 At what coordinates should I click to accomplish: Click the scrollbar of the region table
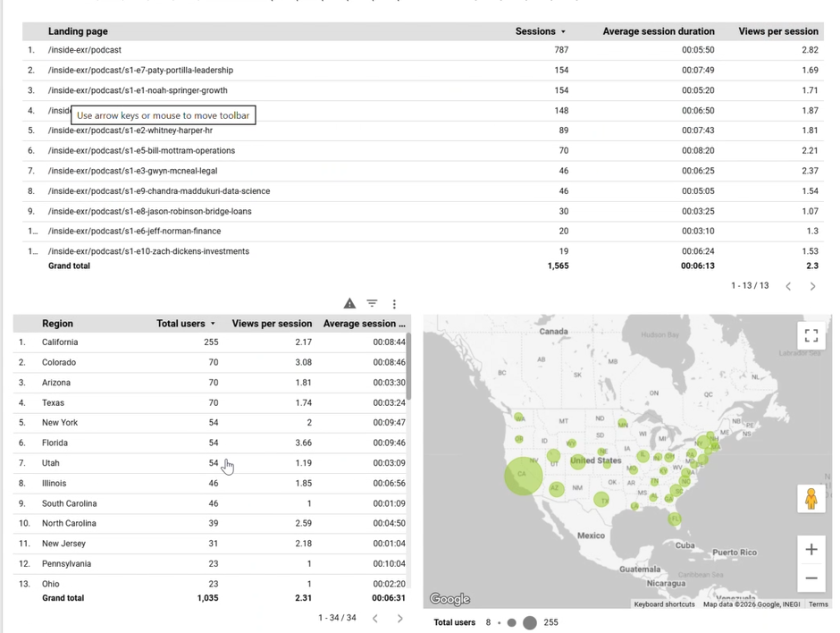pos(408,366)
